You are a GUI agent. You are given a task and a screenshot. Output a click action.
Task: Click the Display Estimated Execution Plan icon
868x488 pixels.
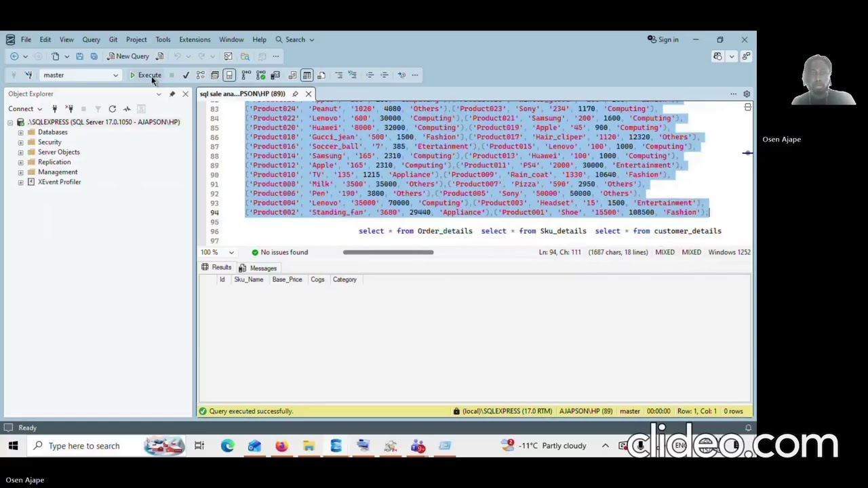200,75
